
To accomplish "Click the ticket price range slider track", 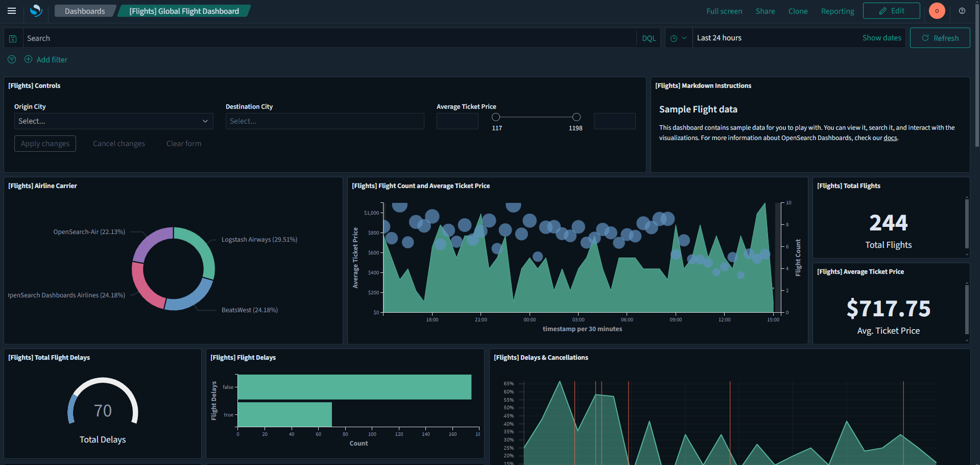I will [x=536, y=117].
